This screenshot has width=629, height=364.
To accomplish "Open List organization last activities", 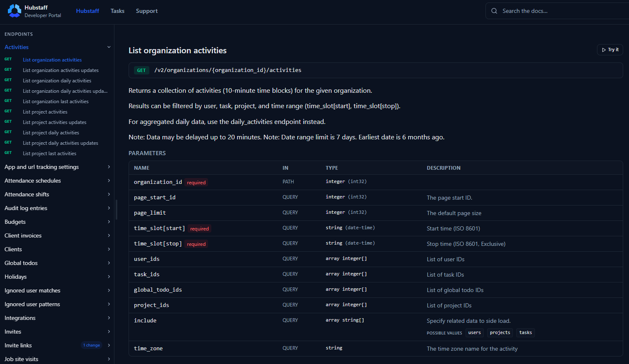I will pos(56,102).
